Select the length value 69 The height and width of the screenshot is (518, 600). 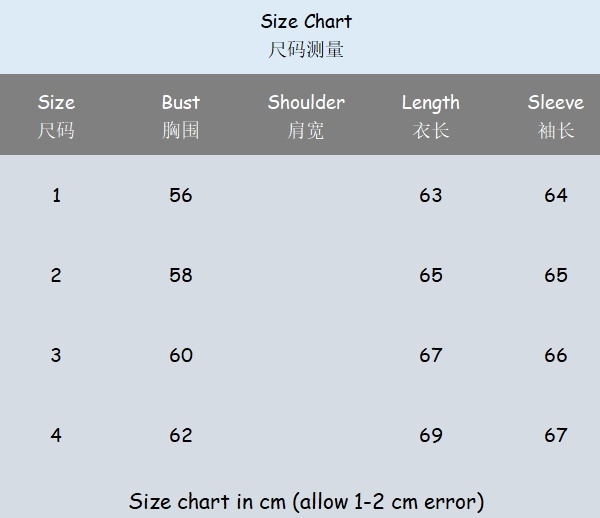[431, 435]
